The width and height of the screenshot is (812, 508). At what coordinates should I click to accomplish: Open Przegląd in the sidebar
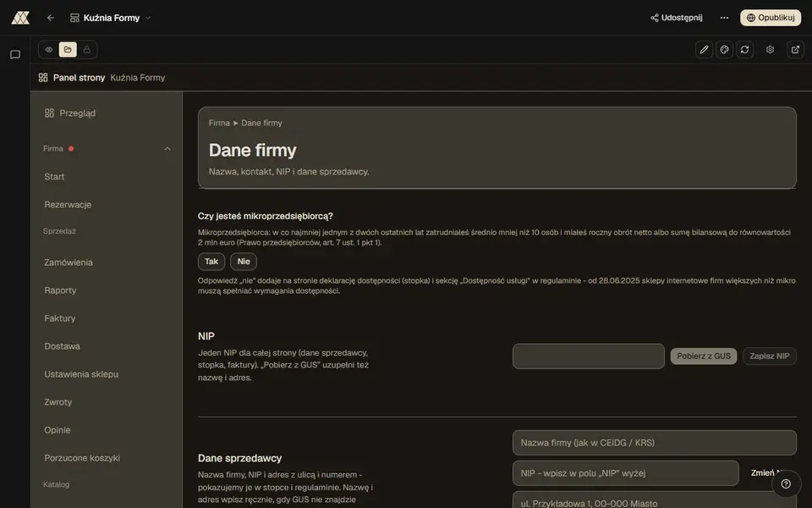click(107, 113)
